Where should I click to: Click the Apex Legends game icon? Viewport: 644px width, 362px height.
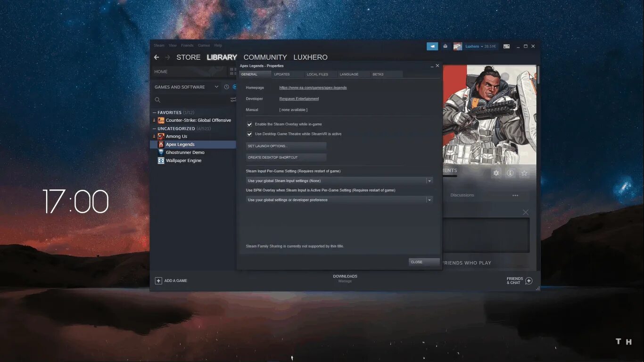click(161, 144)
